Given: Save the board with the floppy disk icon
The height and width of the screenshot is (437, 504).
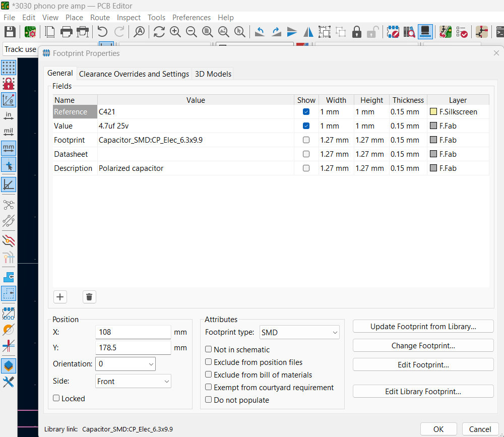Looking at the screenshot, I should 10,32.
